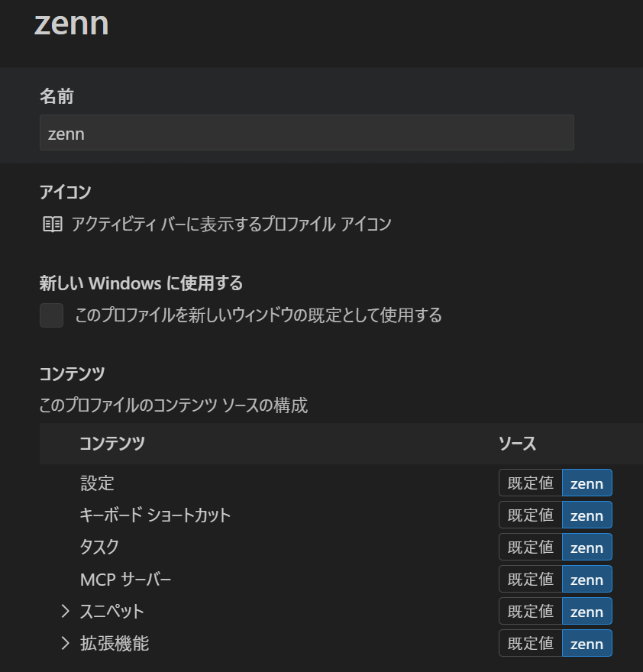The width and height of the screenshot is (643, 672).
Task: Set タスク source to zenn
Action: click(x=586, y=547)
